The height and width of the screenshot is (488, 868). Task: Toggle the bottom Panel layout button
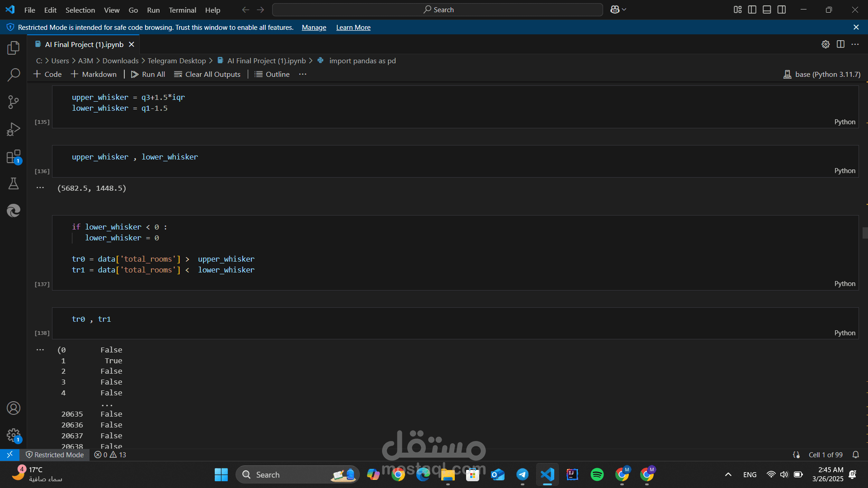pos(767,9)
